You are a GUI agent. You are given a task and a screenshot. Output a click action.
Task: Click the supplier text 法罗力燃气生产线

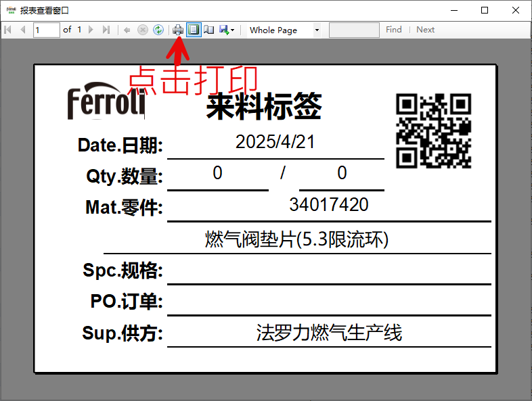pyautogui.click(x=329, y=333)
